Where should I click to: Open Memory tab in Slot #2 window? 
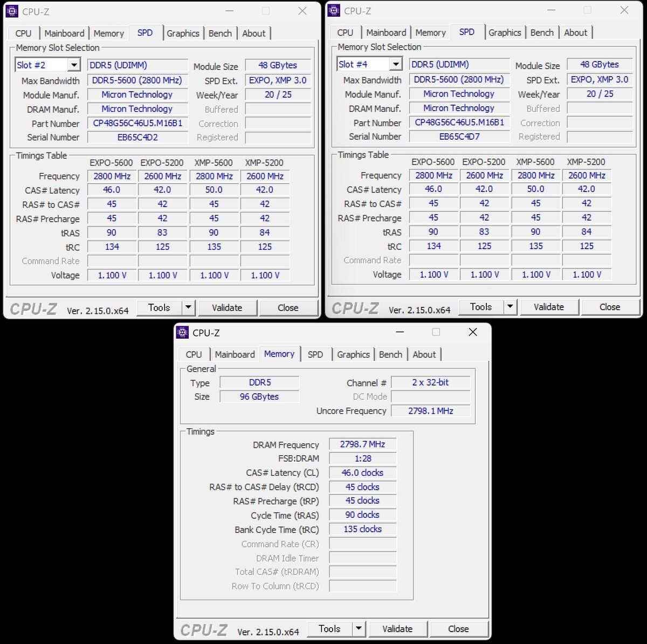pyautogui.click(x=109, y=33)
